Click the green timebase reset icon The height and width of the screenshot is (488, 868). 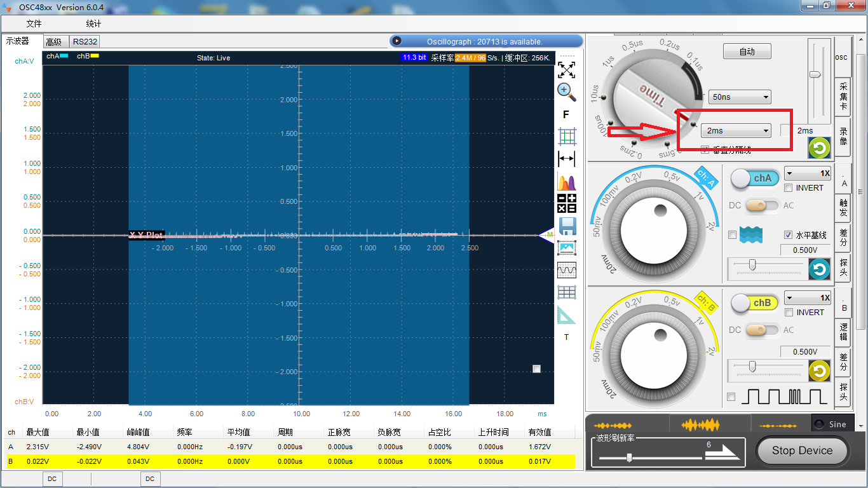click(819, 148)
